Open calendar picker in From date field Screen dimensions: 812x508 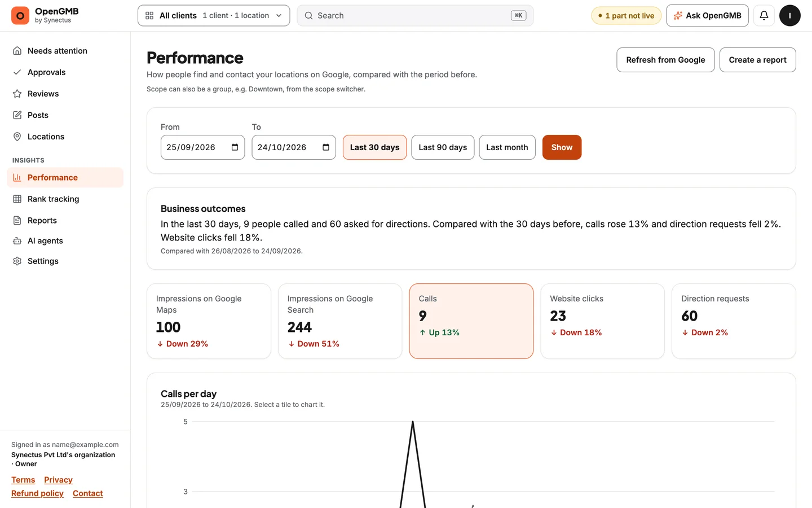(x=235, y=147)
